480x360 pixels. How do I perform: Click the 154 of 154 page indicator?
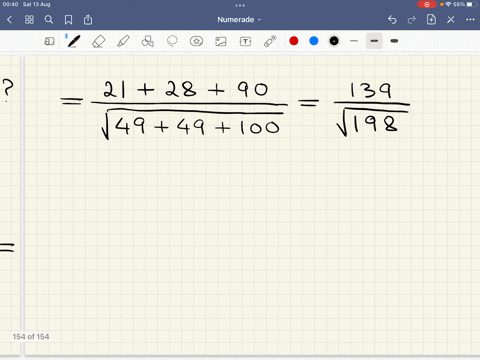pos(31,337)
